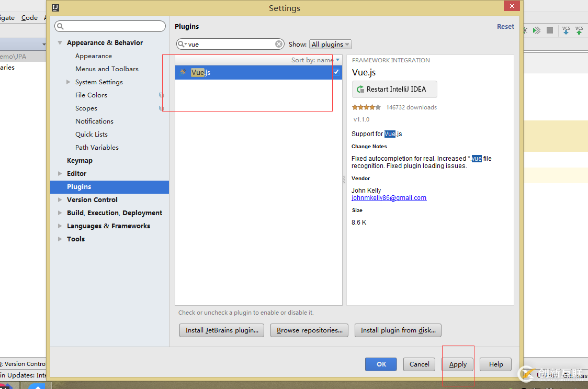
Task: Click the Apply button
Action: coord(458,364)
